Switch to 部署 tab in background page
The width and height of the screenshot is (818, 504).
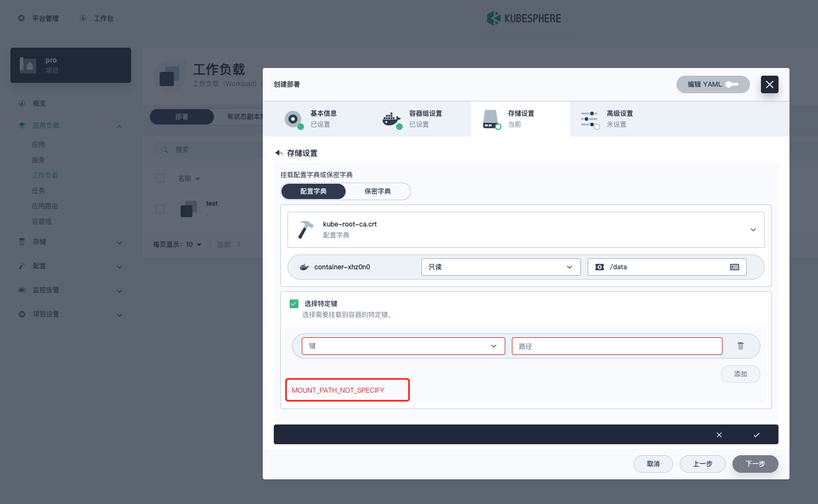(x=182, y=117)
